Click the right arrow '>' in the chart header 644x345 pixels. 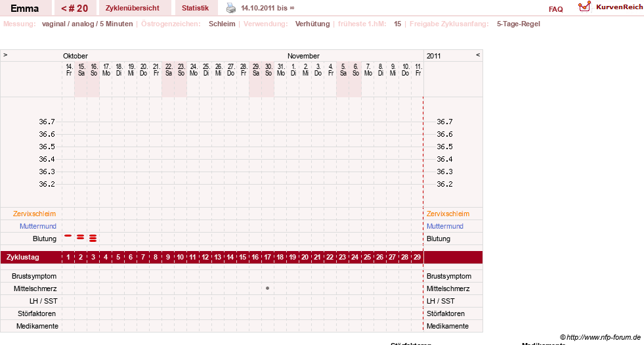click(x=5, y=55)
